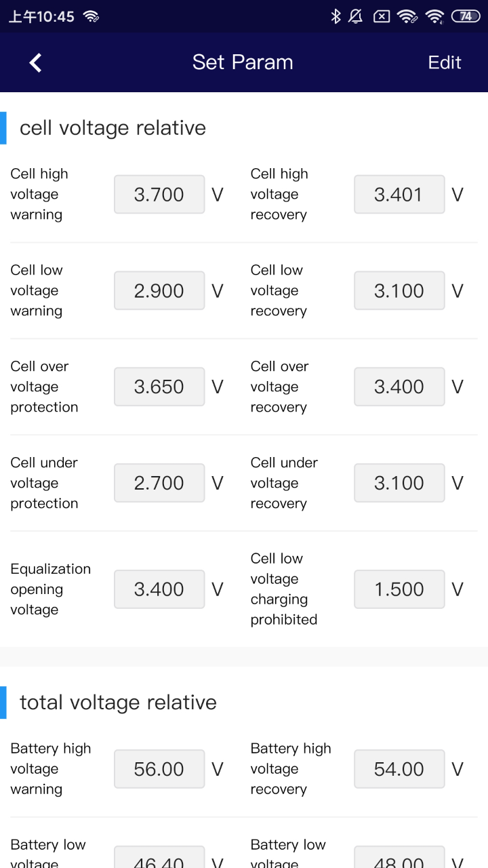
Task: Select Cell over voltage protection field
Action: click(159, 387)
